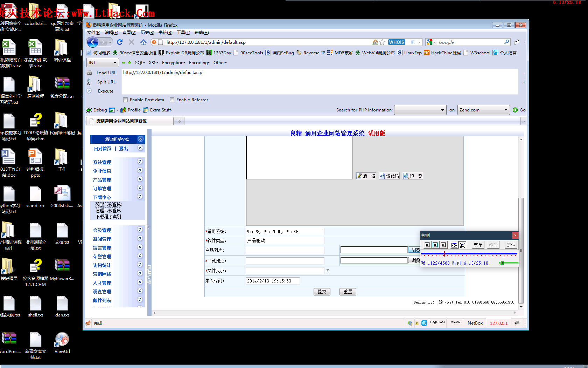This screenshot has height=368, width=588.
Task: Open the Encoding dropdown in HackBar
Action: tap(199, 63)
